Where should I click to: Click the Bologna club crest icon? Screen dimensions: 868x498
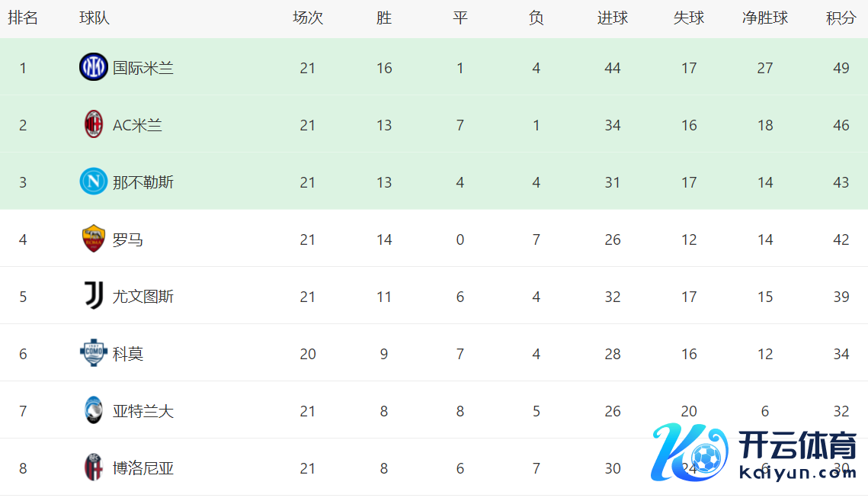point(93,467)
